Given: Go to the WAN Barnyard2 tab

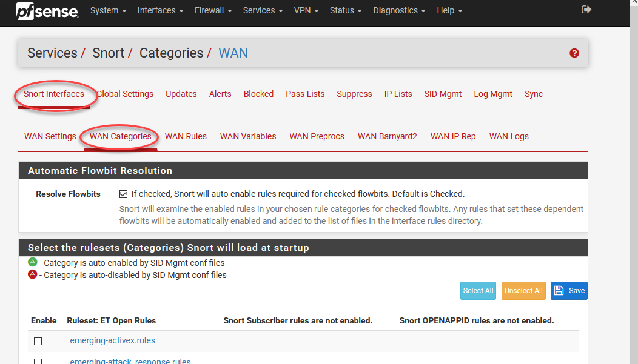Looking at the screenshot, I should [388, 136].
